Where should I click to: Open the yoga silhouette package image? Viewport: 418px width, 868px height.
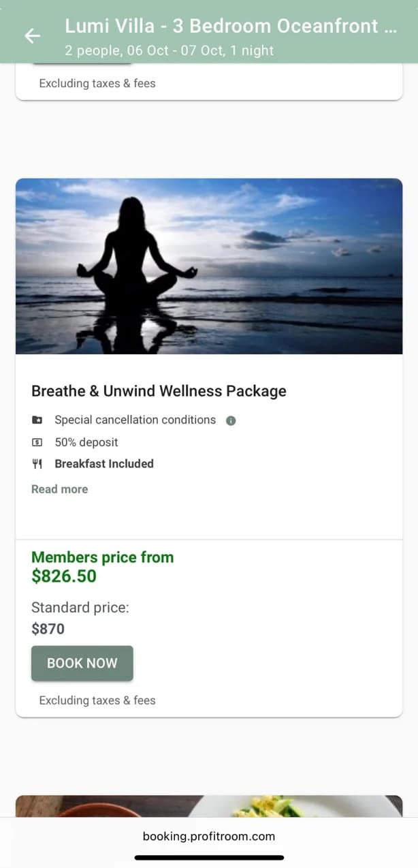point(209,266)
